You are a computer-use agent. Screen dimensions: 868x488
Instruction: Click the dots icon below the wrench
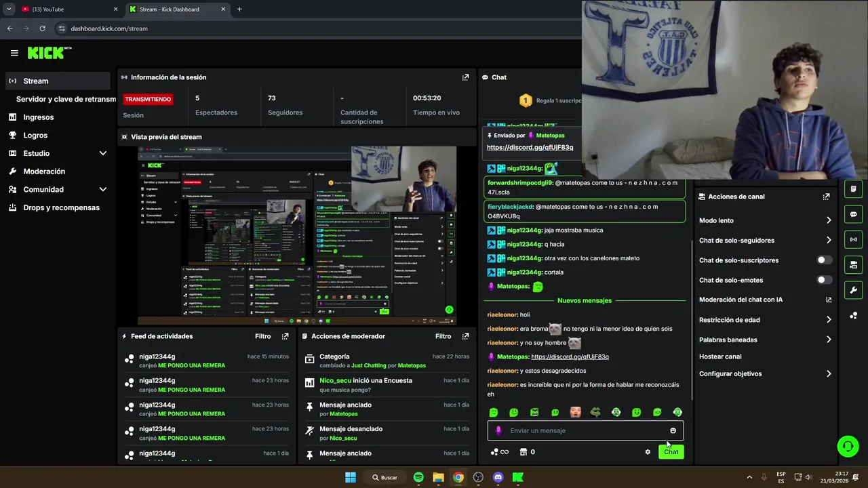click(x=853, y=316)
